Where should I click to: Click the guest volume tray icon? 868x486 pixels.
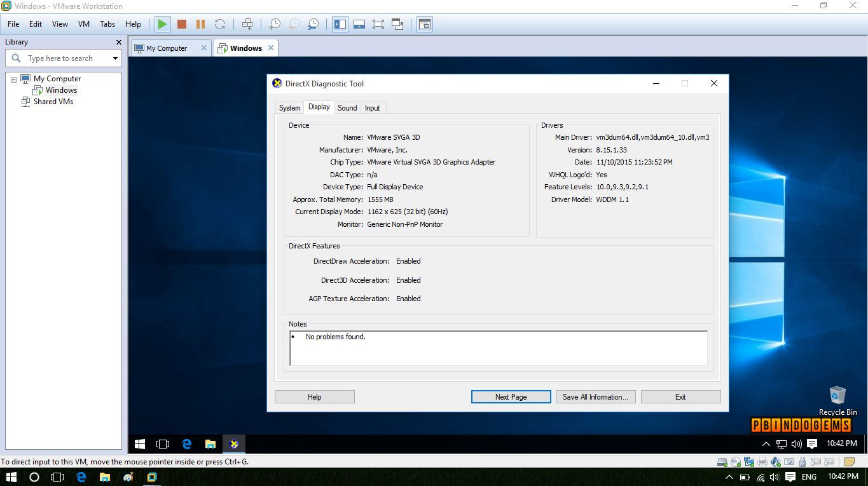(x=796, y=444)
